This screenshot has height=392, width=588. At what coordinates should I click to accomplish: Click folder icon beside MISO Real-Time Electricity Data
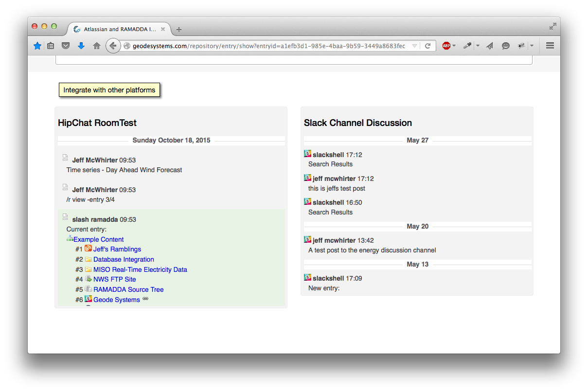tap(88, 269)
